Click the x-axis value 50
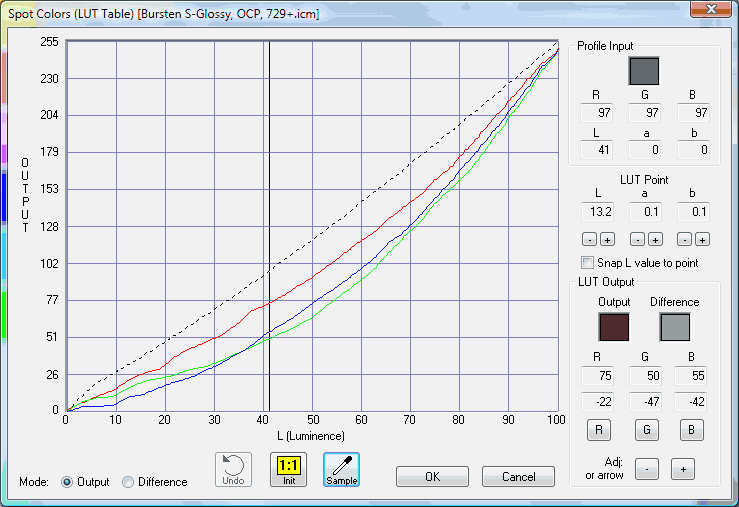This screenshot has height=507, width=739. (x=313, y=419)
